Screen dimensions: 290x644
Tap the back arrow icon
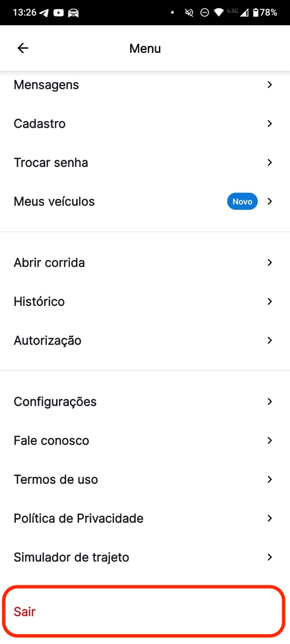coord(23,48)
